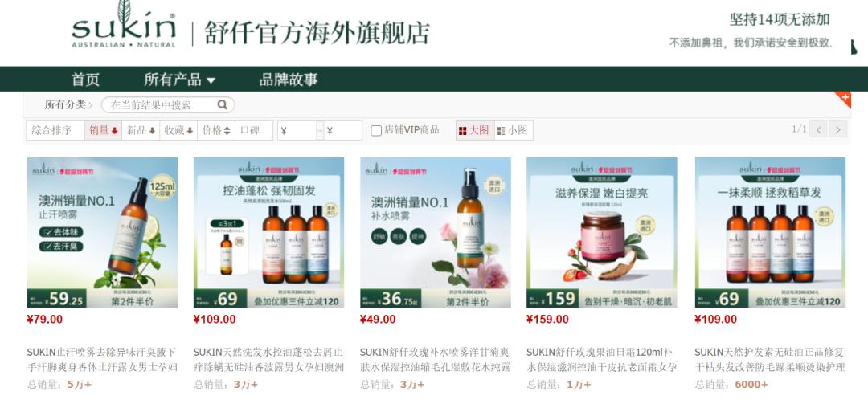Open the 首页 home menu item
The image size is (868, 408).
[85, 80]
